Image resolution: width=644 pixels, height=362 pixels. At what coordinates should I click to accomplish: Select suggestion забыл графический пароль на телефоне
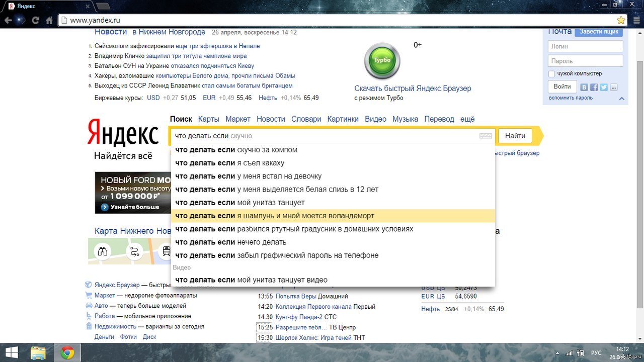(x=333, y=255)
